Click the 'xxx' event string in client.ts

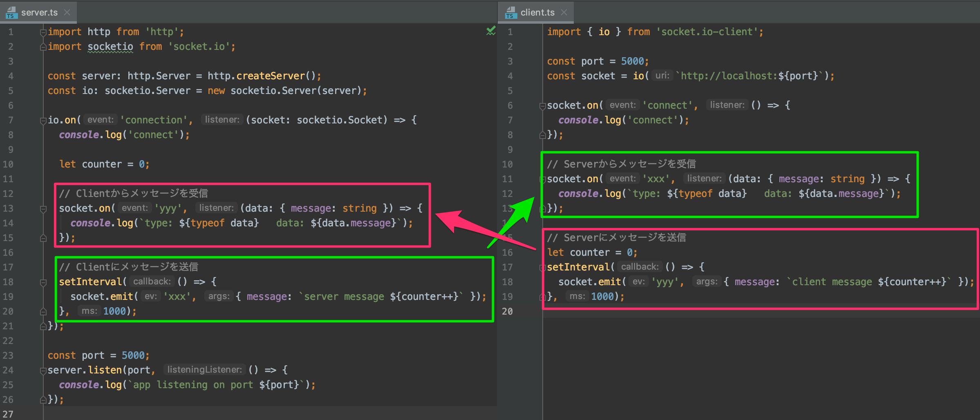pos(656,179)
